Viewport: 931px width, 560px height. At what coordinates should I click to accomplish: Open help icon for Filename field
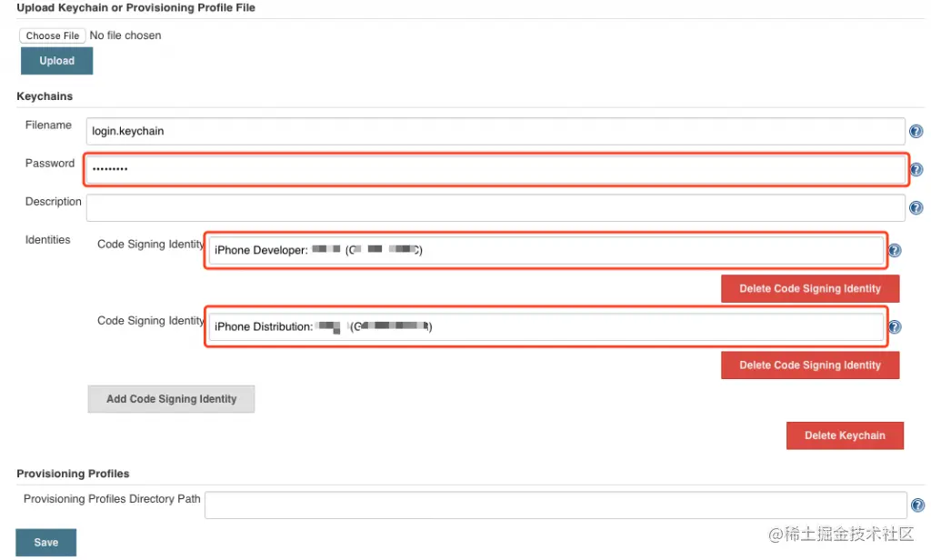tap(916, 131)
